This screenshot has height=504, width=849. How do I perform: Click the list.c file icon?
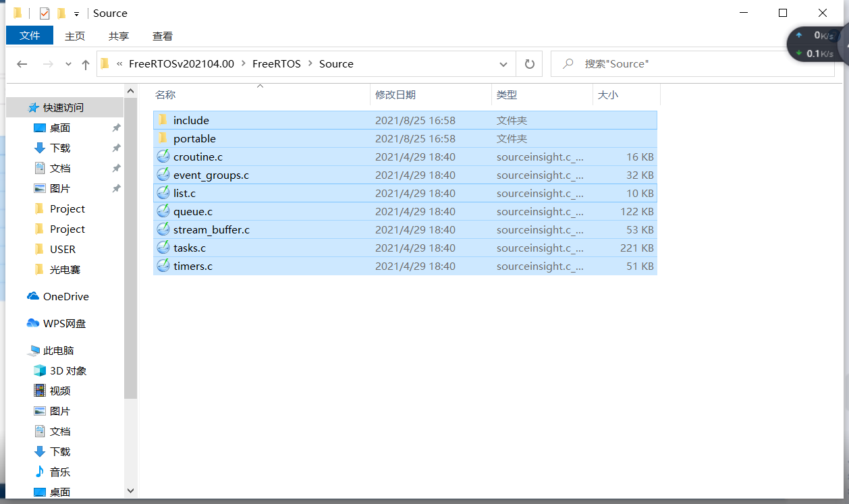(x=163, y=193)
